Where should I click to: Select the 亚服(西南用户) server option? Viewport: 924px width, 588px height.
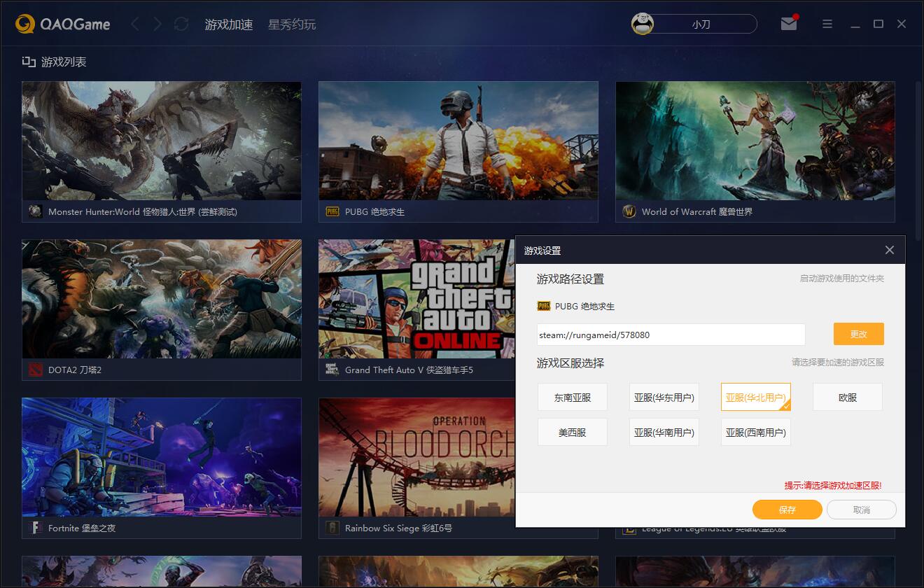pyautogui.click(x=755, y=433)
